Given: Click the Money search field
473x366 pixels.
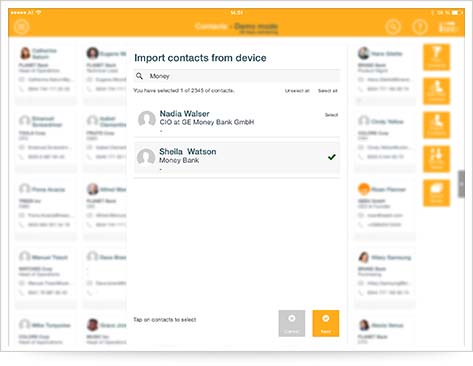Looking at the screenshot, I should click(x=237, y=76).
